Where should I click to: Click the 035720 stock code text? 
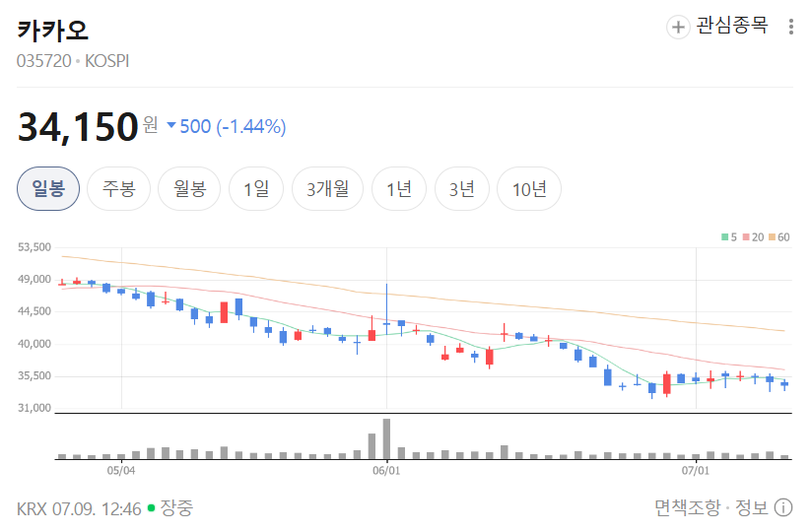[44, 61]
